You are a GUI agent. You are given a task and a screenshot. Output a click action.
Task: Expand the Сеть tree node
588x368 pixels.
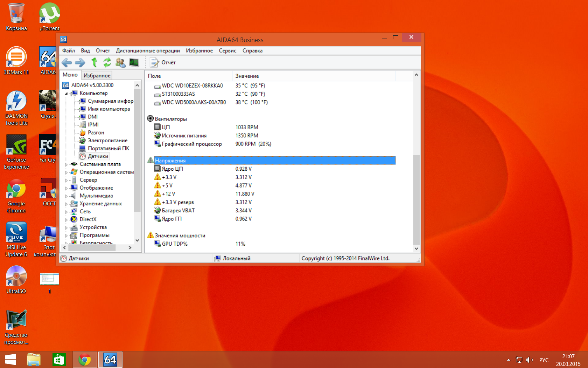[66, 212]
